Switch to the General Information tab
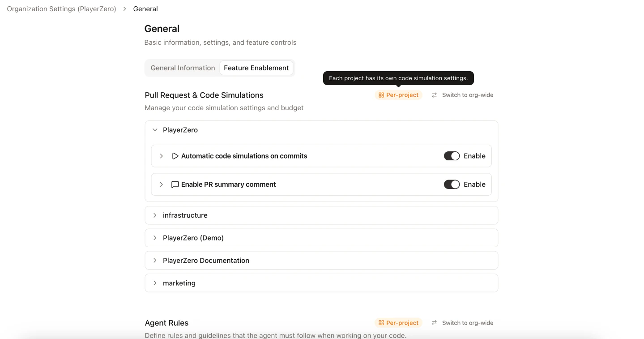This screenshot has width=644, height=339. [183, 68]
